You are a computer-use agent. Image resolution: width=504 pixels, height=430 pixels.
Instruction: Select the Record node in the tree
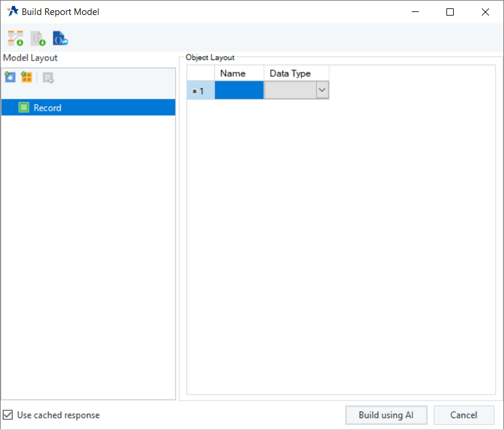tap(48, 108)
